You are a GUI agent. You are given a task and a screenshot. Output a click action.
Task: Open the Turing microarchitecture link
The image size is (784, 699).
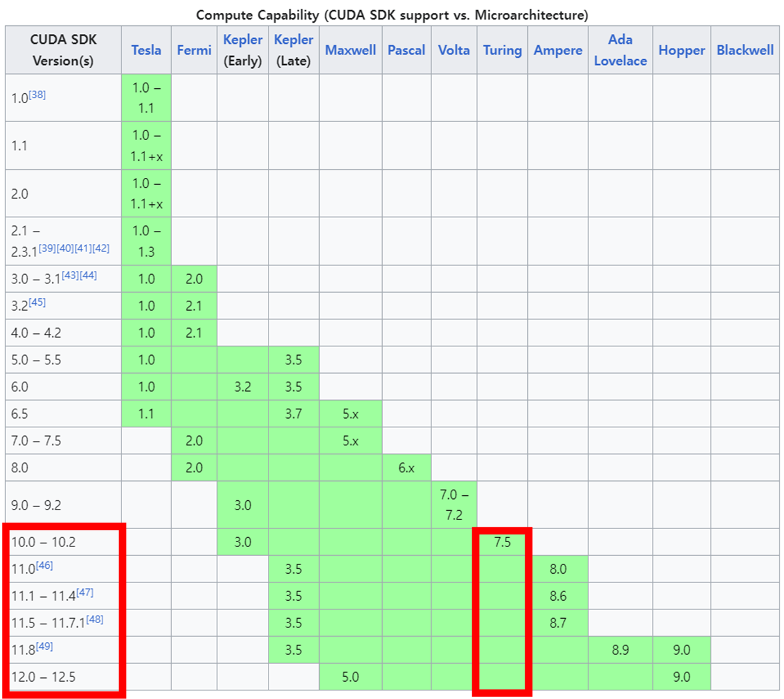[x=502, y=50]
